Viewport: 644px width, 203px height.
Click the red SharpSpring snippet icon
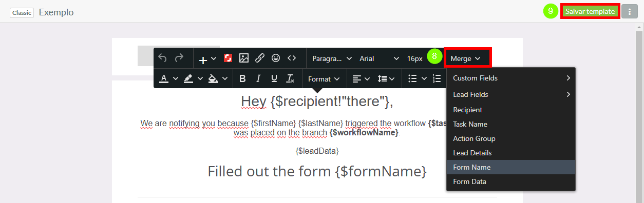click(229, 58)
